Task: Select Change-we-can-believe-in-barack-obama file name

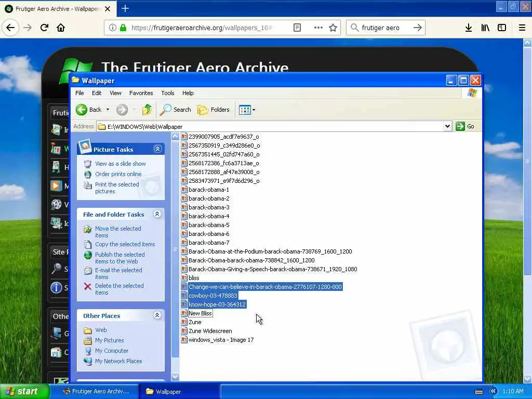Action: point(265,287)
